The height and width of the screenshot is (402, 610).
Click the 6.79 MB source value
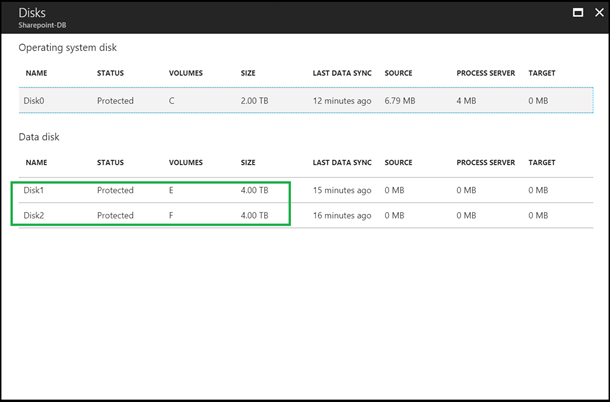click(x=400, y=101)
